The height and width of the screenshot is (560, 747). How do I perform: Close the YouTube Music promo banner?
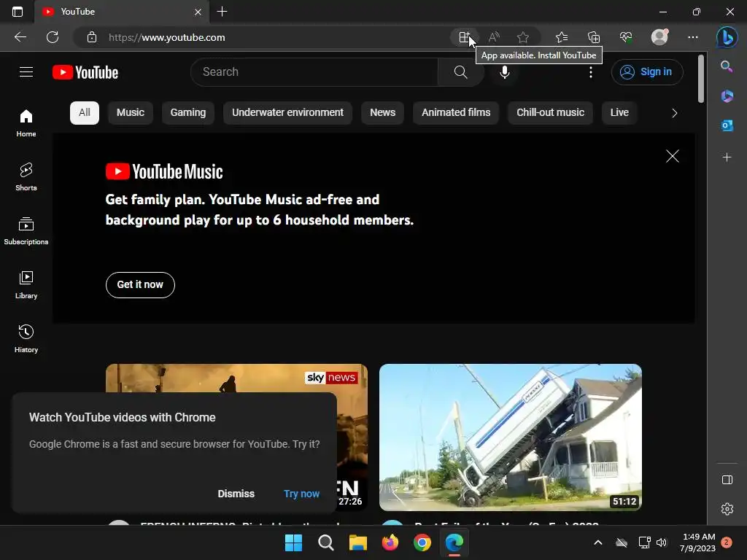tap(672, 156)
